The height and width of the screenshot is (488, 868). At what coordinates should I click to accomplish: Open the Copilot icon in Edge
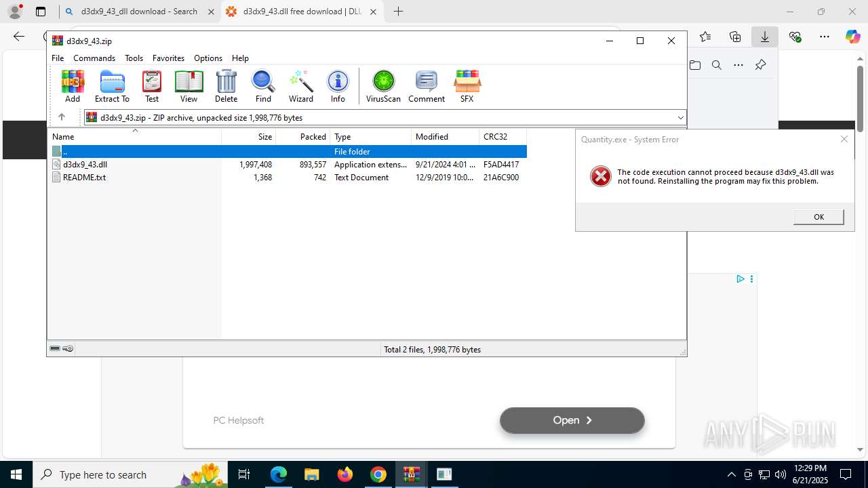[x=852, y=37]
